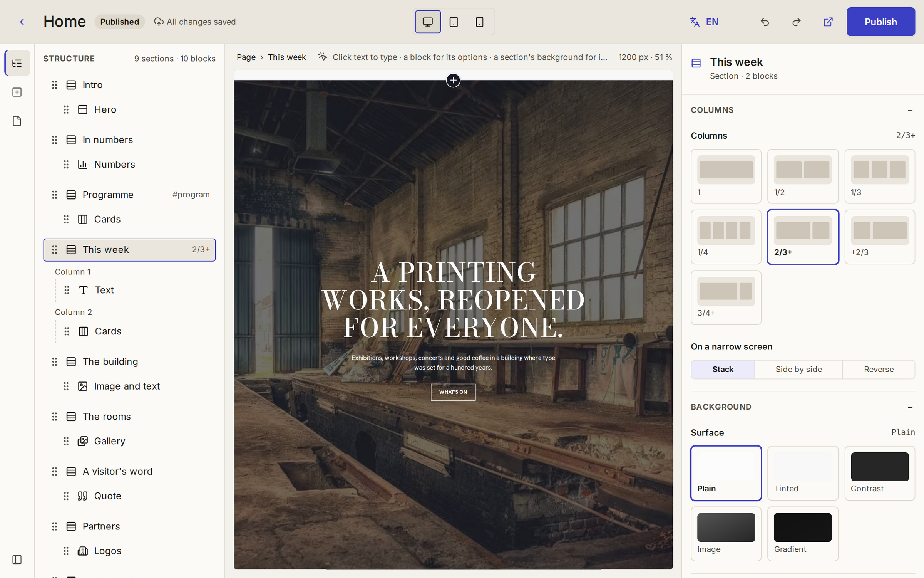Select the Image and text block

pyautogui.click(x=135, y=386)
